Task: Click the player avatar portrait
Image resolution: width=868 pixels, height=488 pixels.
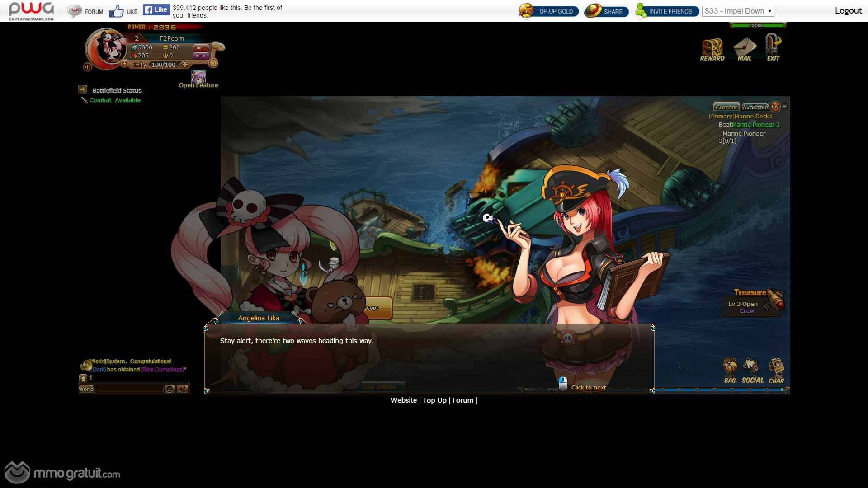Action: tap(107, 50)
